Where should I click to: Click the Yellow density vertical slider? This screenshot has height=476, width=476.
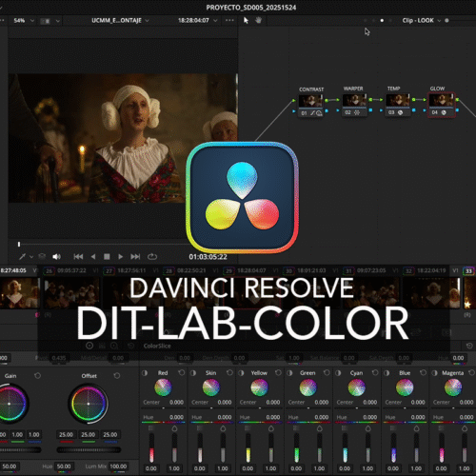pyautogui.click(x=248, y=447)
